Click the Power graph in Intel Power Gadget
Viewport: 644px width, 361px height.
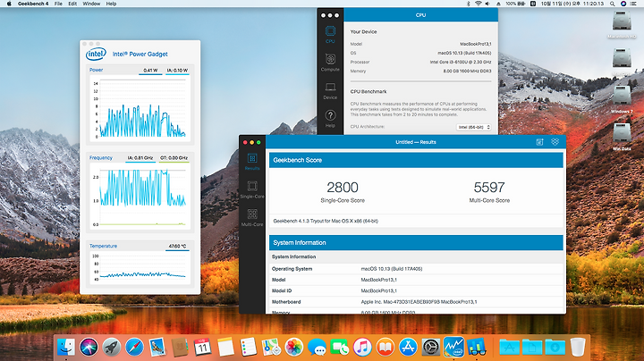point(140,109)
